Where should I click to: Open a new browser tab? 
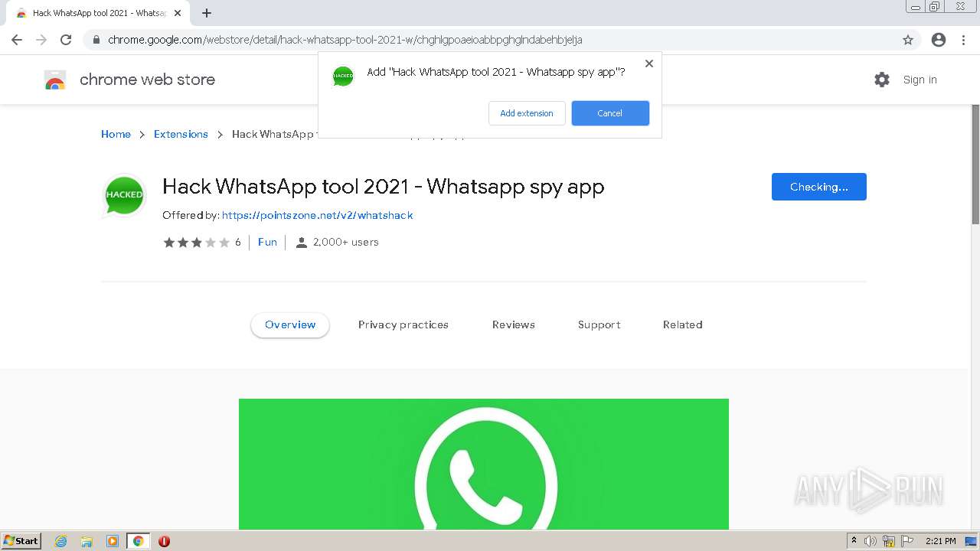pyautogui.click(x=207, y=13)
